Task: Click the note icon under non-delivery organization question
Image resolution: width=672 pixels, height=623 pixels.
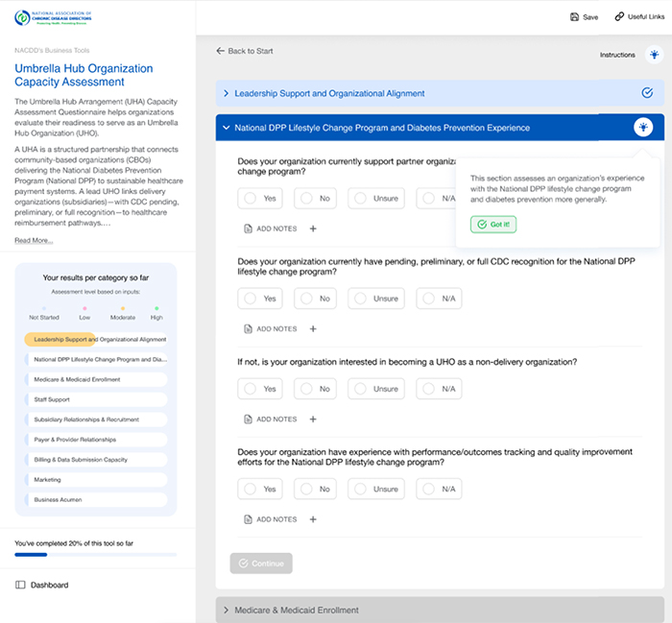Action: [248, 419]
